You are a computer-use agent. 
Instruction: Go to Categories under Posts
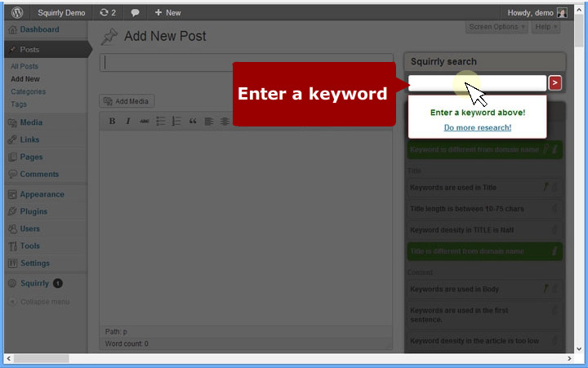pyautogui.click(x=28, y=91)
